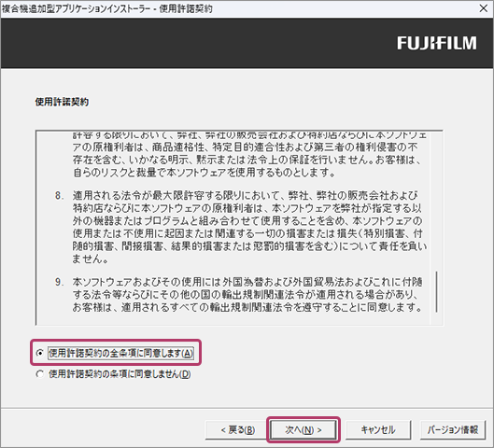Open バージョン情報 version information

pos(453,429)
